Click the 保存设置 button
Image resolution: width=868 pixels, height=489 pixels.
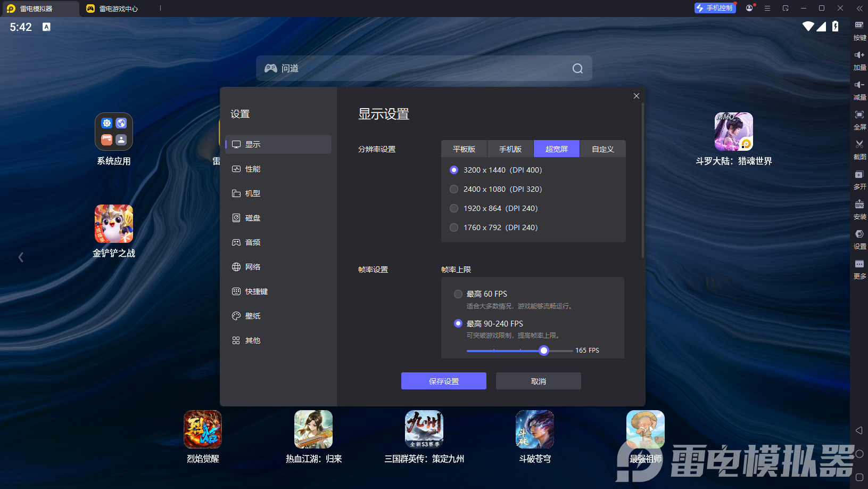click(x=444, y=381)
